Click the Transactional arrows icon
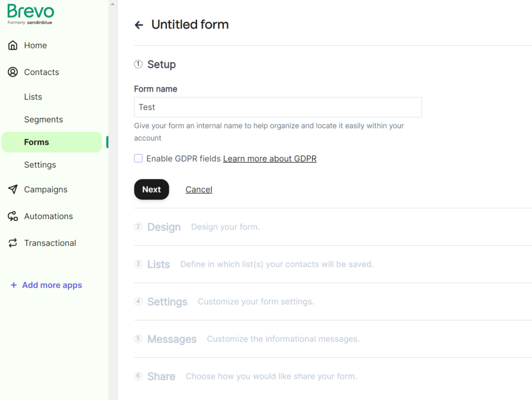532x400 pixels. click(x=13, y=243)
